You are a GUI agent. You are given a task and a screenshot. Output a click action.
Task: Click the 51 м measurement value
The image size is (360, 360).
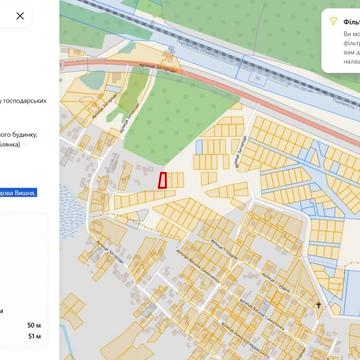click(x=34, y=336)
